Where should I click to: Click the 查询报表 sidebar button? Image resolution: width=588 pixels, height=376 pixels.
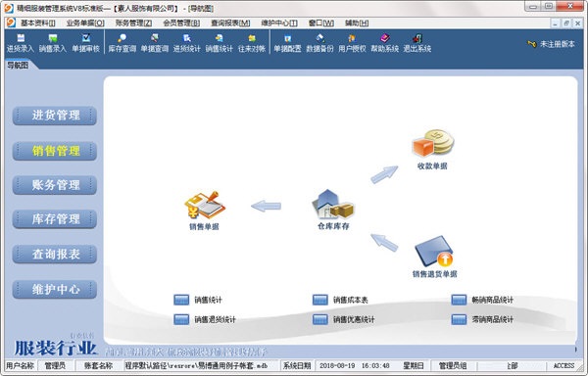55,255
